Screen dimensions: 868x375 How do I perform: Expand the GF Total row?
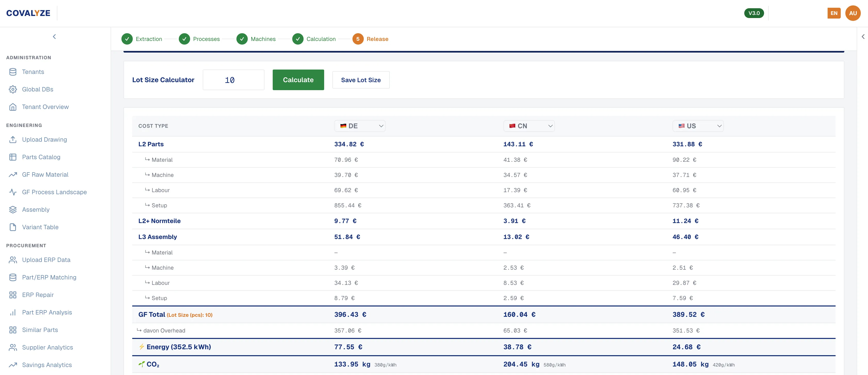coord(484,315)
